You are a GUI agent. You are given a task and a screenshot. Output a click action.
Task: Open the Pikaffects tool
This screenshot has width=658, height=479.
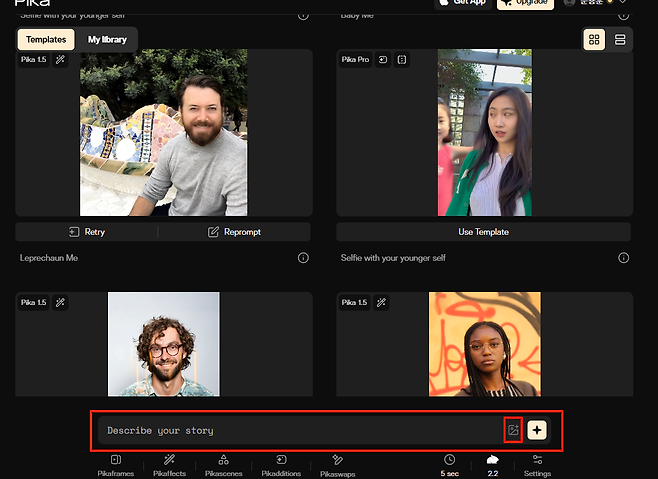click(x=169, y=465)
